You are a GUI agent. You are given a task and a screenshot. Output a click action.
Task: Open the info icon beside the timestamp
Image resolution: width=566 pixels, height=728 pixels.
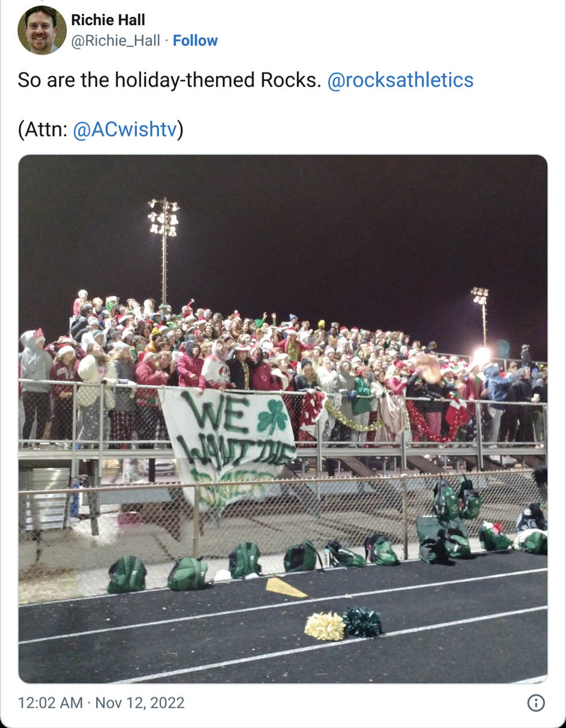click(536, 703)
